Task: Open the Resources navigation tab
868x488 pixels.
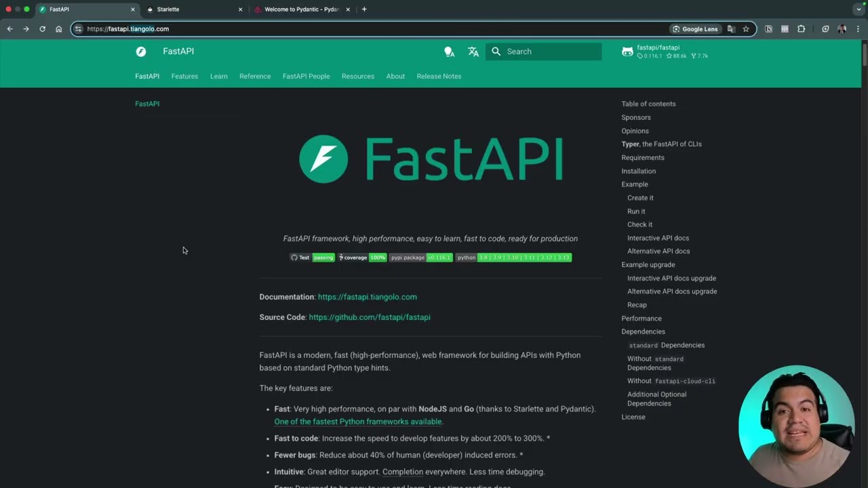Action: 358,76
